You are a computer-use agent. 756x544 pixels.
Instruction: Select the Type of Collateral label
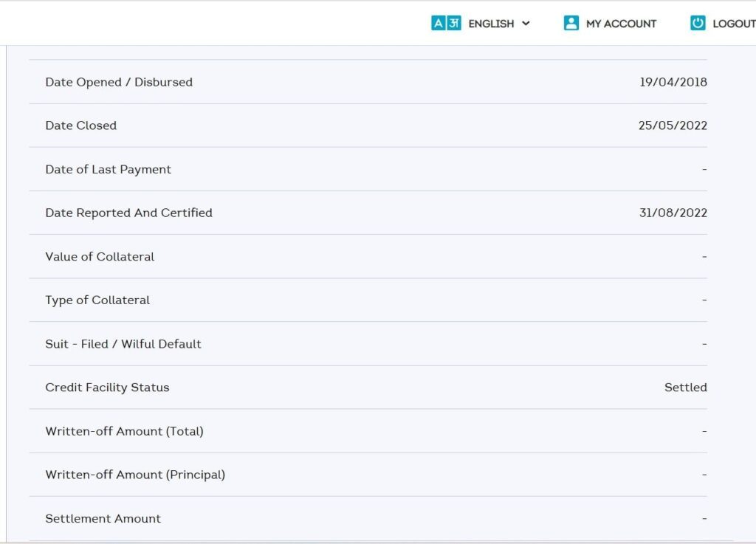coord(97,300)
